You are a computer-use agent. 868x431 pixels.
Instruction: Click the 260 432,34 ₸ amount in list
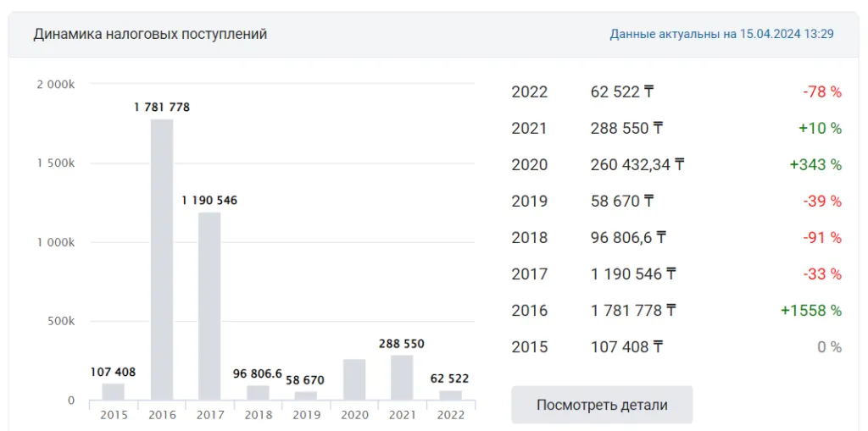click(x=637, y=164)
